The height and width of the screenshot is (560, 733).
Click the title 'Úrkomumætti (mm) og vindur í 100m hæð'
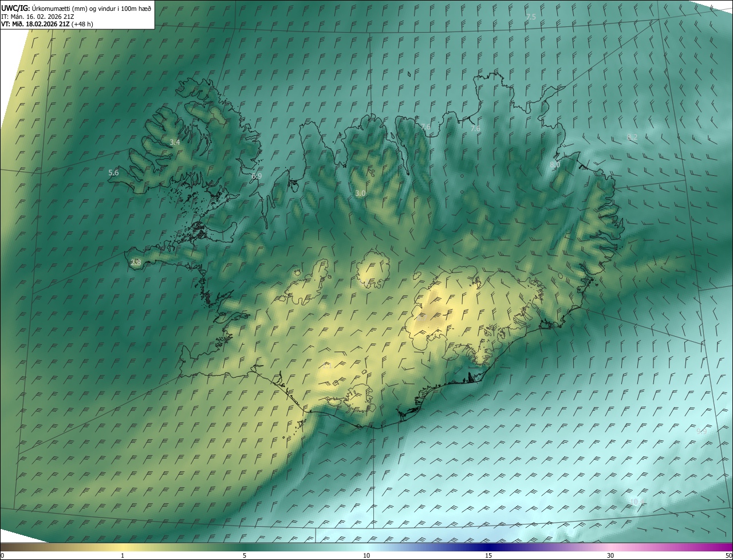pos(92,8)
